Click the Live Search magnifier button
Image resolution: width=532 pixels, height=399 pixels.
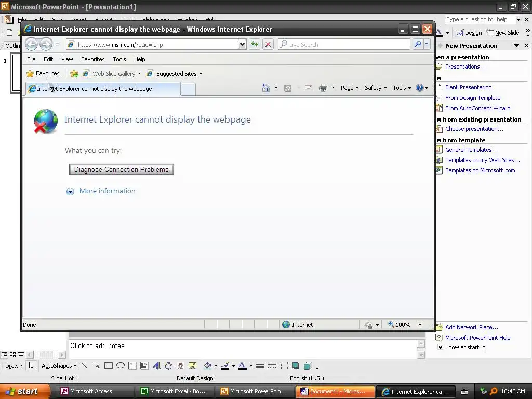(418, 44)
